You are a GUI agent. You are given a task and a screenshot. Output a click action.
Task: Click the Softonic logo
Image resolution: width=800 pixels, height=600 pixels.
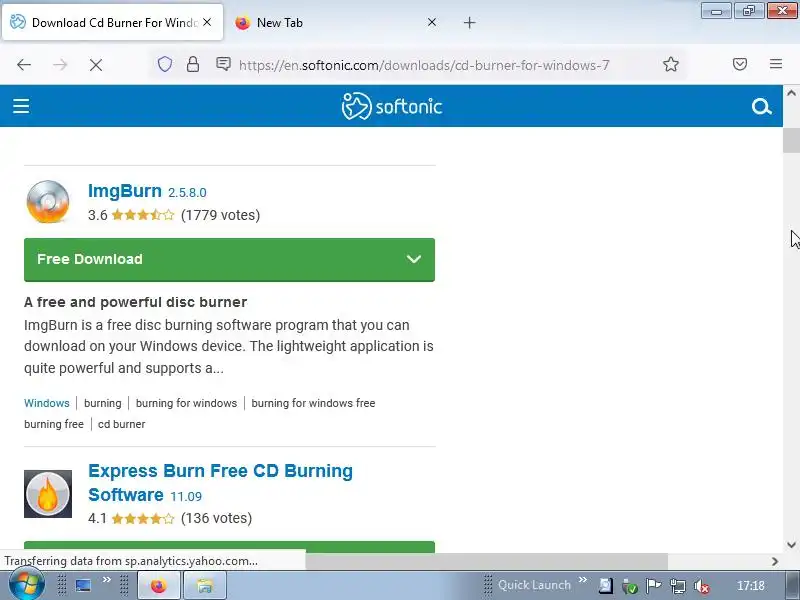pyautogui.click(x=391, y=106)
